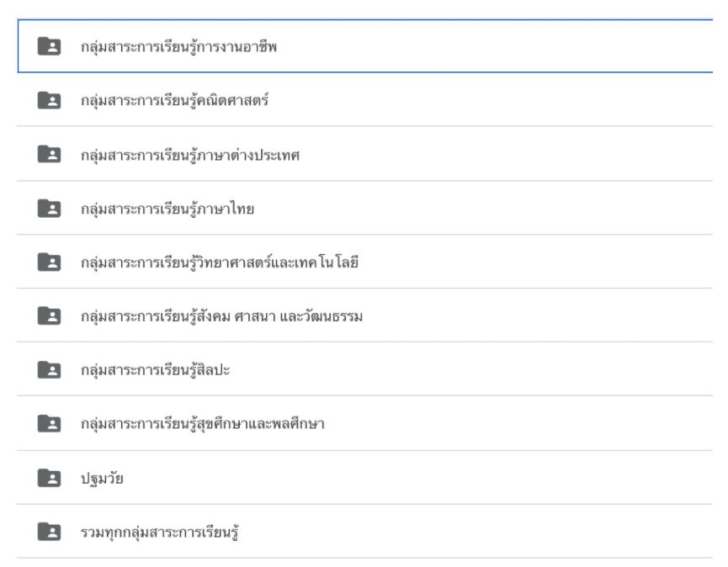Click the folder icon for สังคม ศาสนา และวัฒนธรรม
The height and width of the screenshot is (567, 728).
point(49,315)
